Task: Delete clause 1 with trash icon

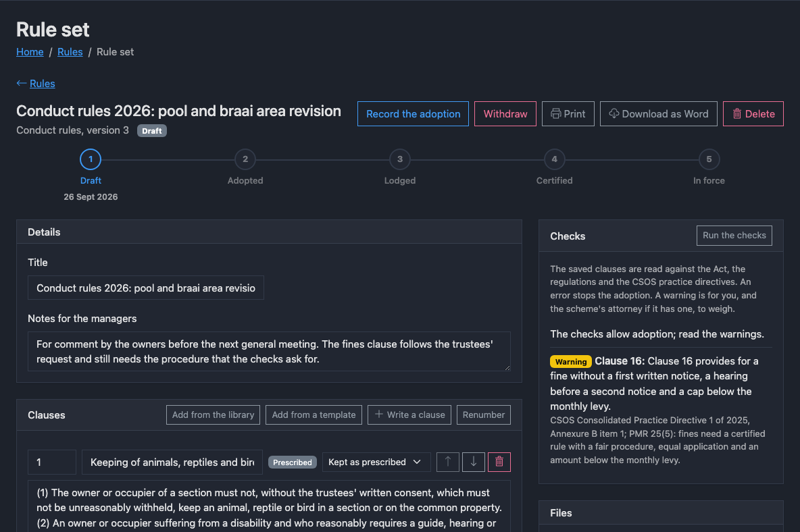Action: (499, 462)
